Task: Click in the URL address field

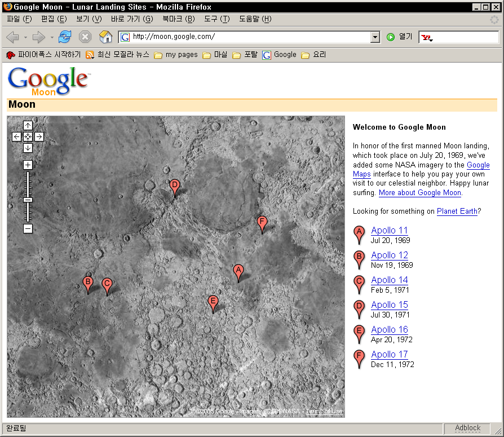Action: [x=244, y=37]
